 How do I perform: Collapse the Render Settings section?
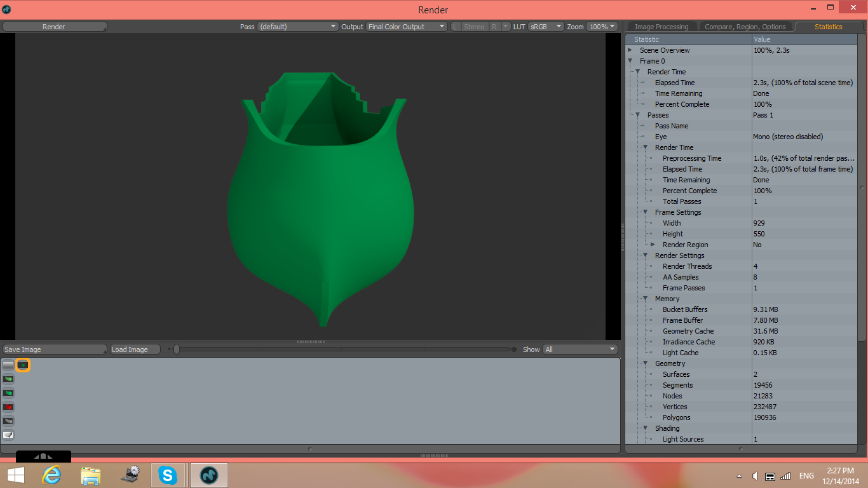pyautogui.click(x=646, y=255)
